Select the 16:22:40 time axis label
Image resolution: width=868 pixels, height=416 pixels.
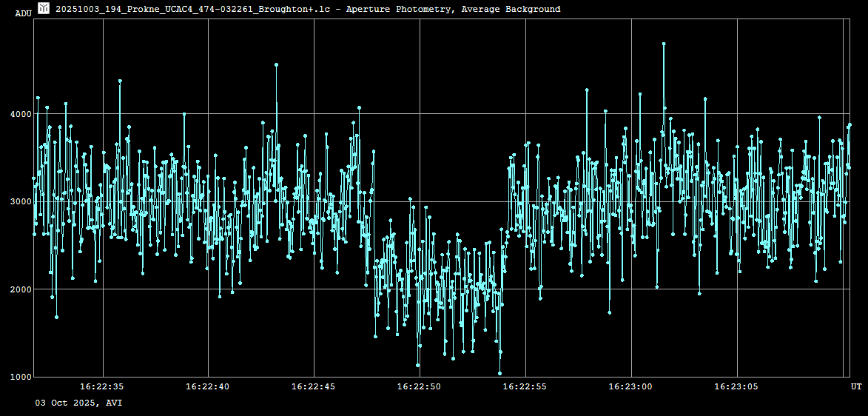click(208, 386)
